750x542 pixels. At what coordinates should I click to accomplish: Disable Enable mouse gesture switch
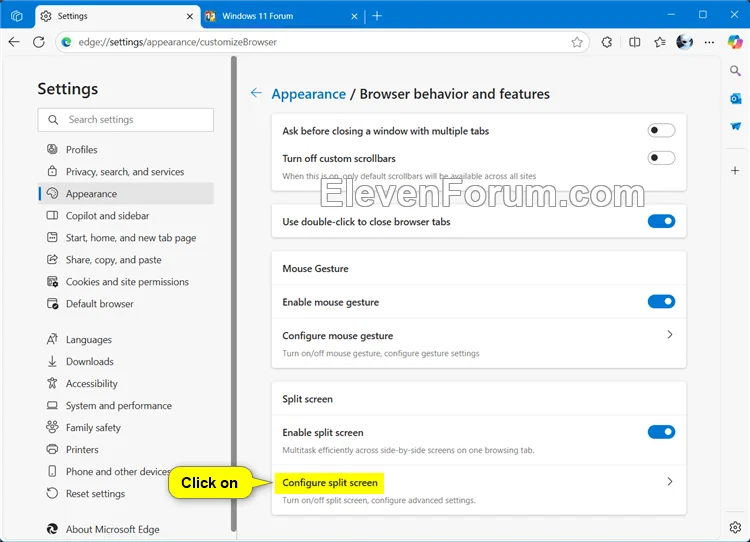coord(661,301)
